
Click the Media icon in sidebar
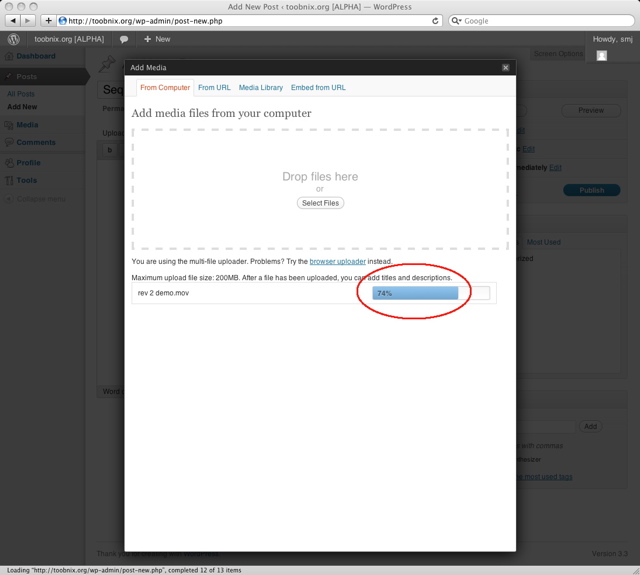(9, 125)
